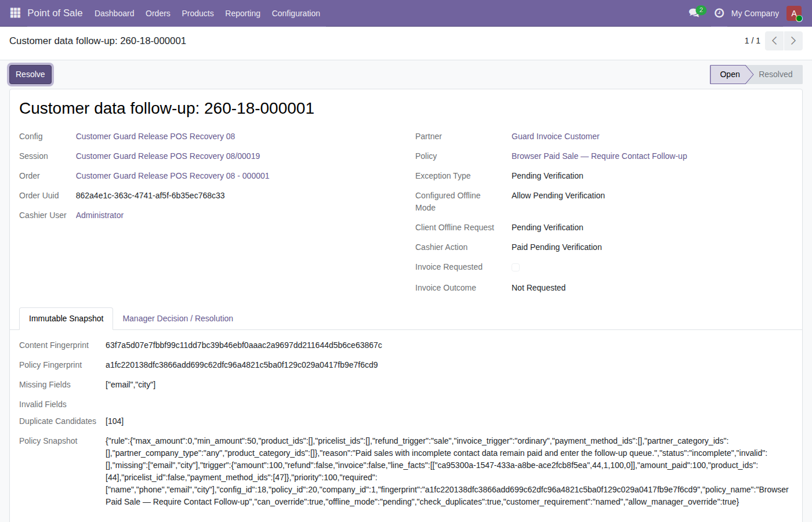812x522 pixels.
Task: Switch to Immutable Snapshot tab
Action: (x=66, y=318)
